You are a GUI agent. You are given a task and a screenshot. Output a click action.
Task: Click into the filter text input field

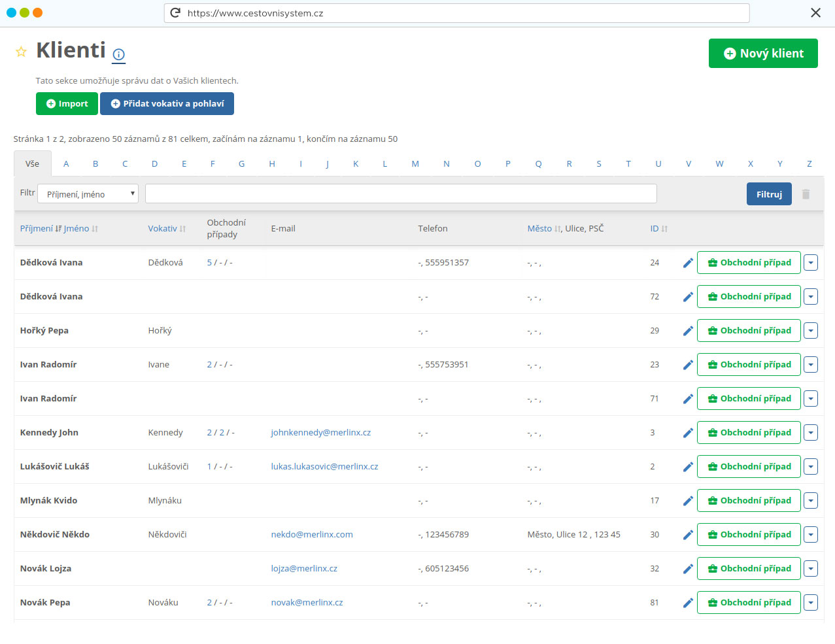[401, 194]
